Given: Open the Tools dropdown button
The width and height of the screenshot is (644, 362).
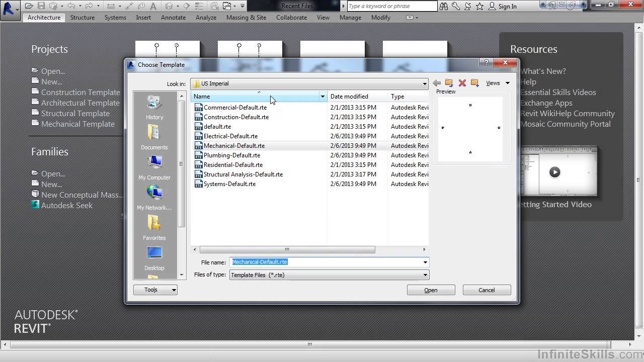Looking at the screenshot, I should pyautogui.click(x=155, y=290).
